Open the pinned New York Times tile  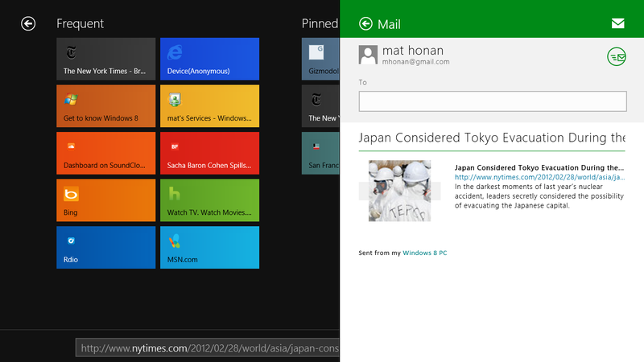[x=320, y=106]
